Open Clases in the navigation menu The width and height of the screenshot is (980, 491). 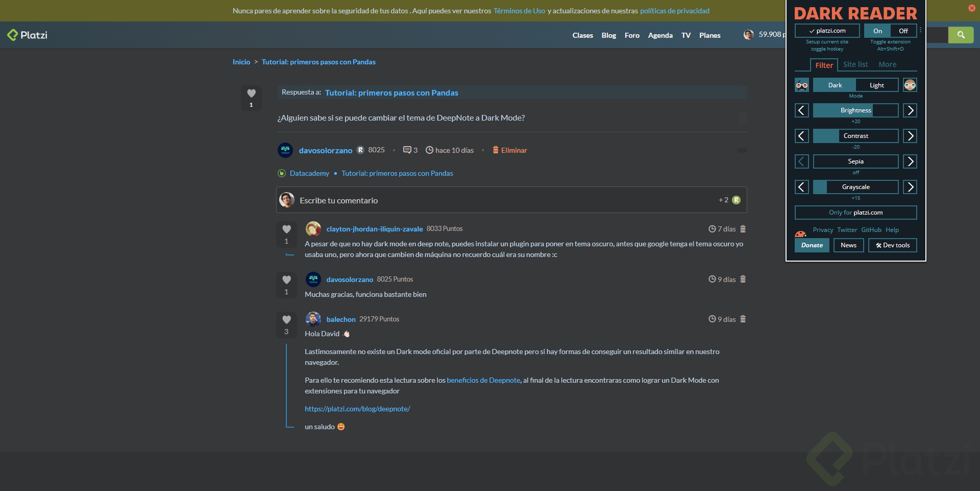(582, 35)
